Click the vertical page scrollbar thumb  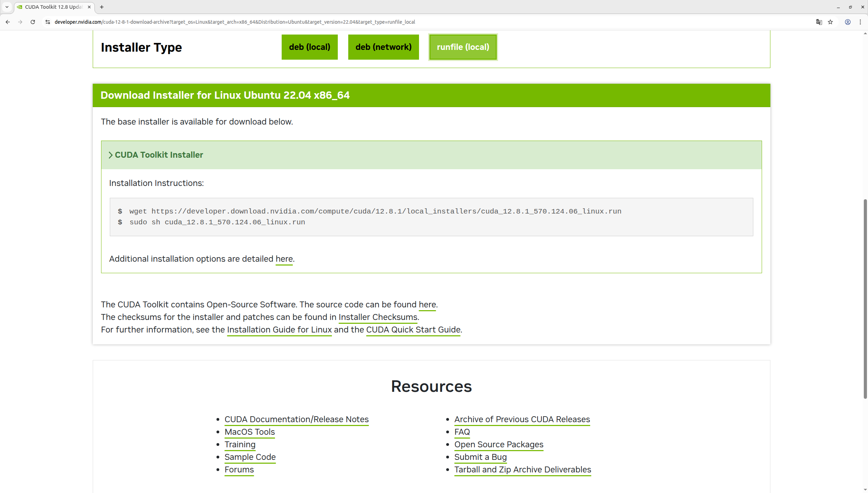coord(865,298)
